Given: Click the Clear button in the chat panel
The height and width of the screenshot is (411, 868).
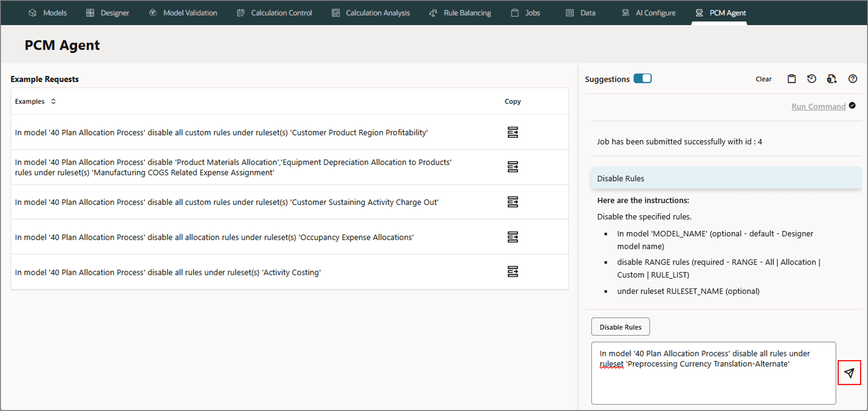Looking at the screenshot, I should [763, 79].
